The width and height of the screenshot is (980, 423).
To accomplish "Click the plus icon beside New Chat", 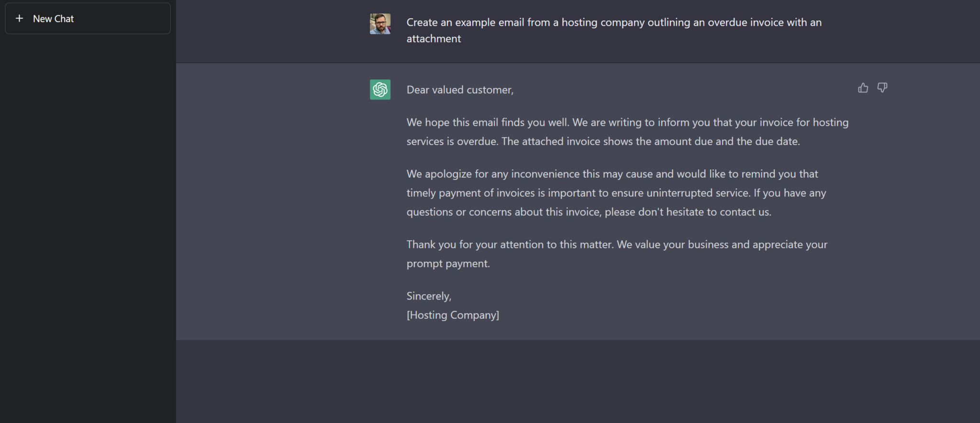I will (19, 19).
